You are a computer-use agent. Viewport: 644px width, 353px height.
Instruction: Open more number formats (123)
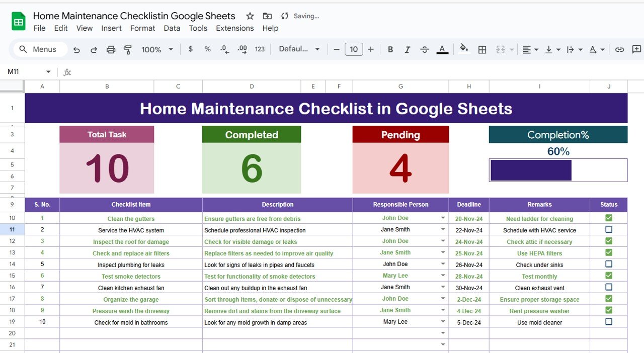[260, 49]
